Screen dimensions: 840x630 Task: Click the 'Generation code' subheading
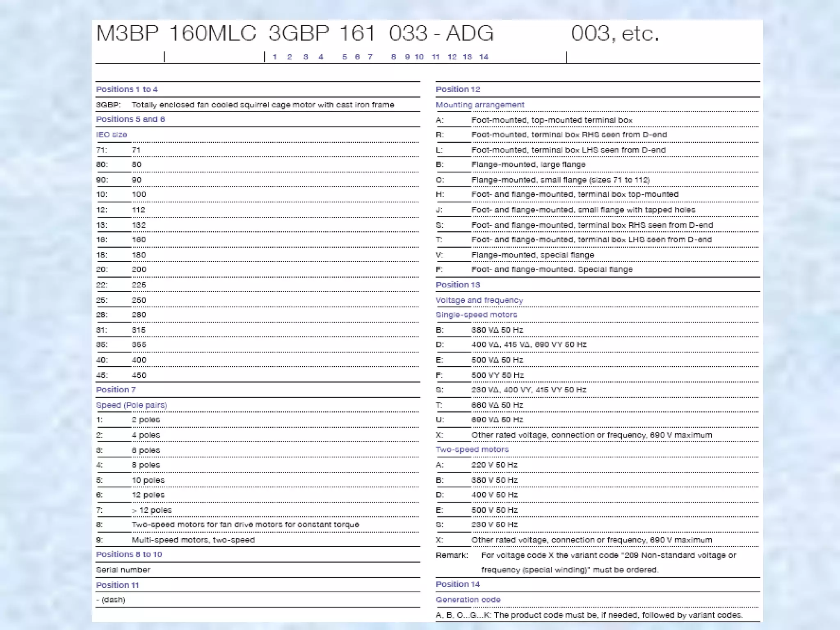click(x=468, y=600)
